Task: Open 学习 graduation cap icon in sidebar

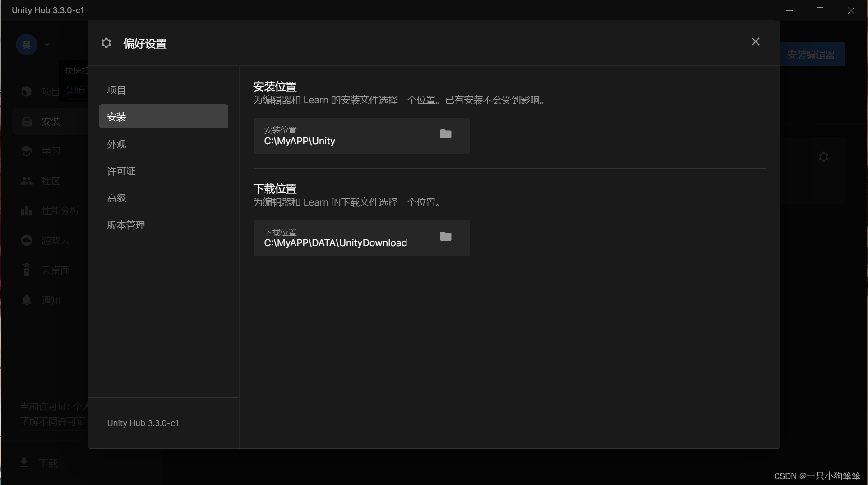Action: tap(27, 151)
